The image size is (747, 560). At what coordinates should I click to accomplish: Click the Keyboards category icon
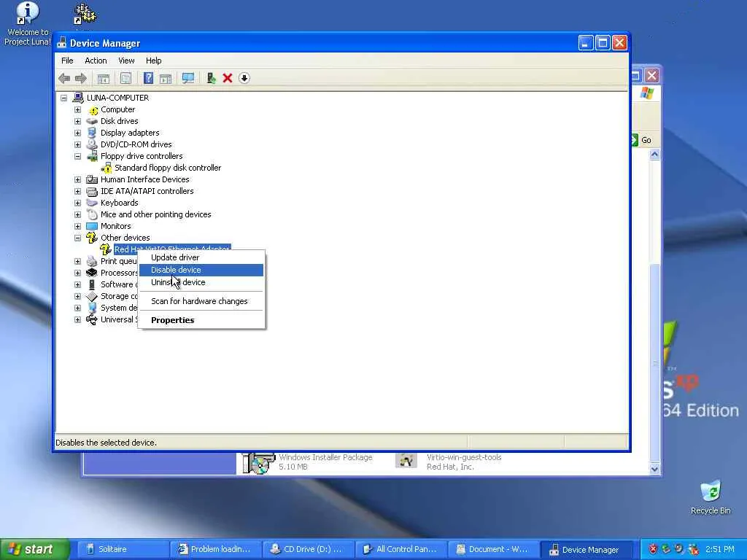[x=92, y=203]
